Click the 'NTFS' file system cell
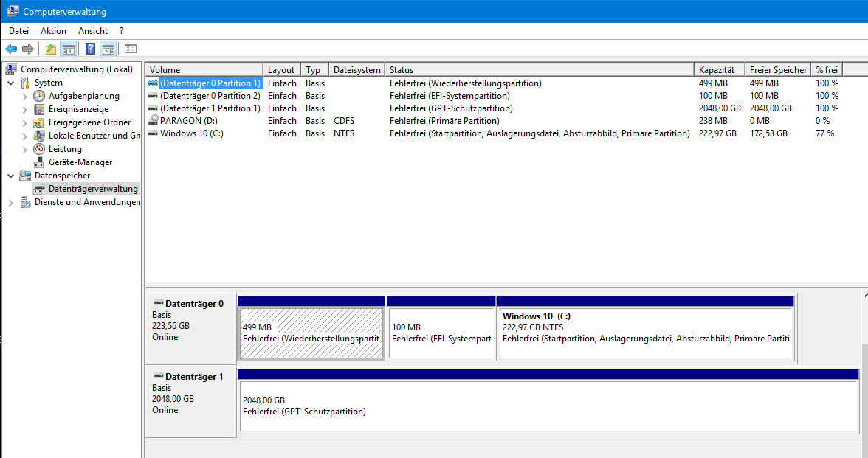 344,133
